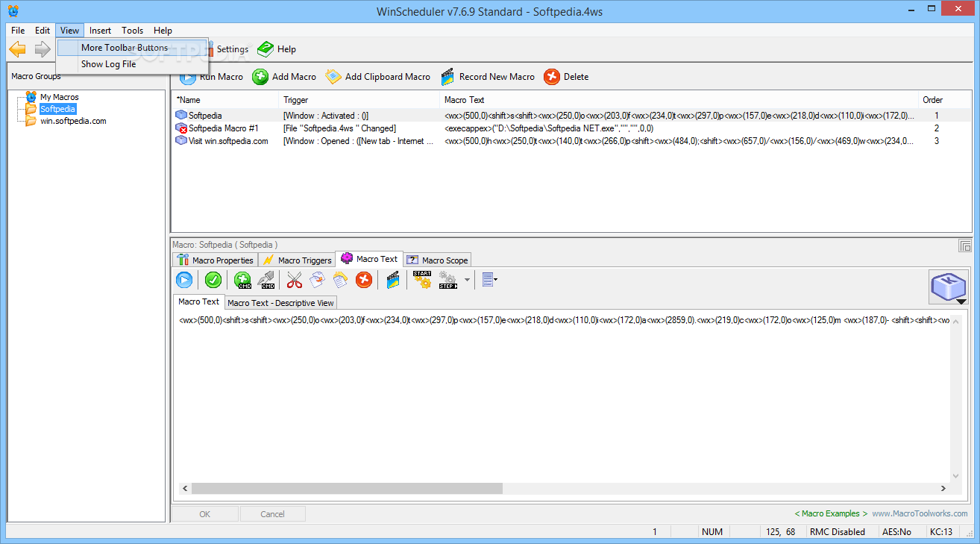The width and height of the screenshot is (980, 544).
Task: Open the Insert menu
Action: (x=100, y=31)
